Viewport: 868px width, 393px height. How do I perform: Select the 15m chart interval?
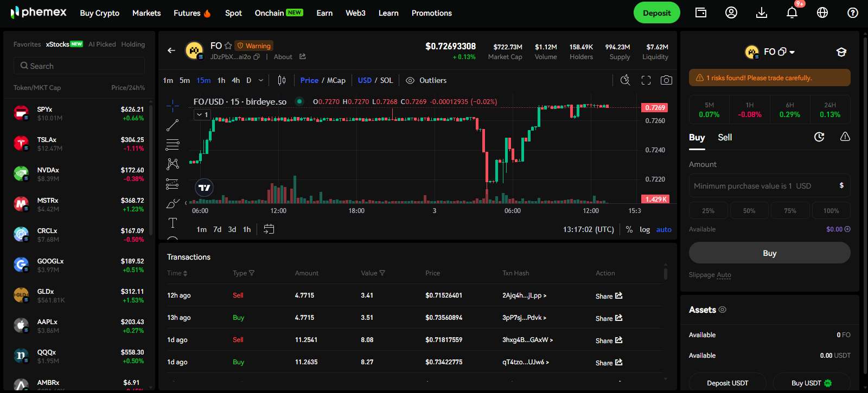coord(203,80)
